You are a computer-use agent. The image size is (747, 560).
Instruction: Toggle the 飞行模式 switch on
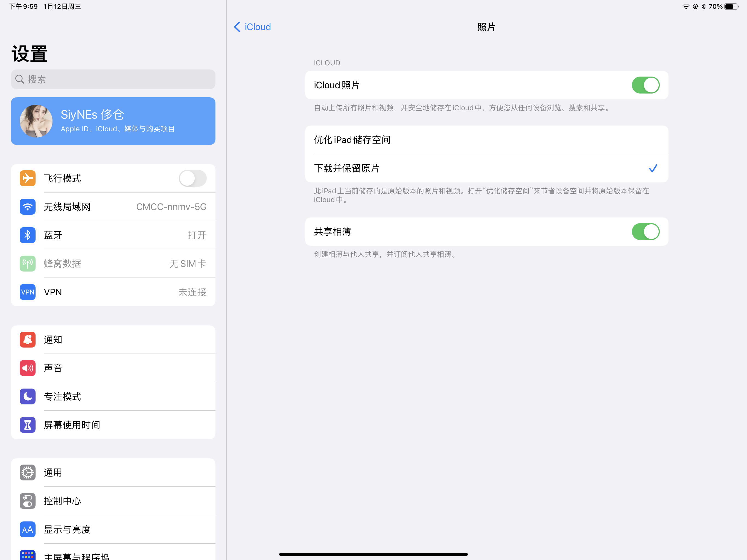pyautogui.click(x=192, y=178)
